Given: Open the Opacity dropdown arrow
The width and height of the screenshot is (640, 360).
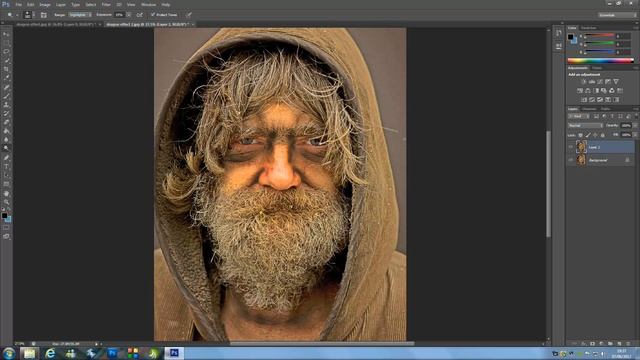Looking at the screenshot, I should (635, 126).
